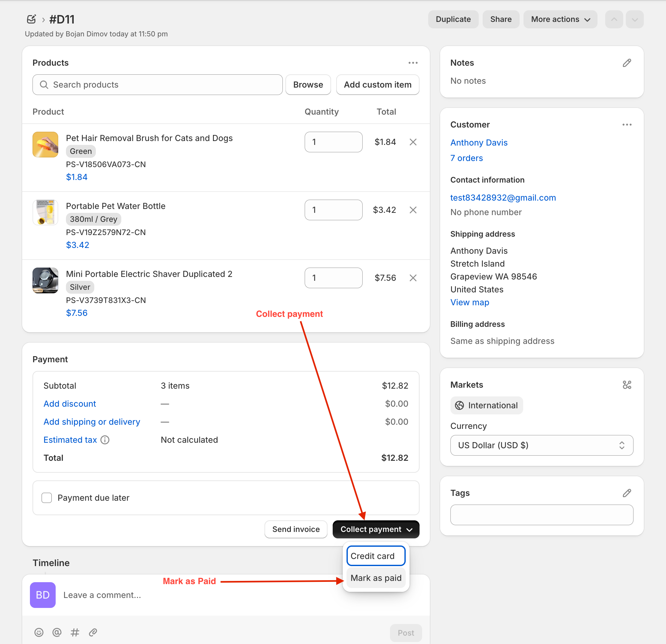Edit notes with the pencil icon

click(x=626, y=63)
